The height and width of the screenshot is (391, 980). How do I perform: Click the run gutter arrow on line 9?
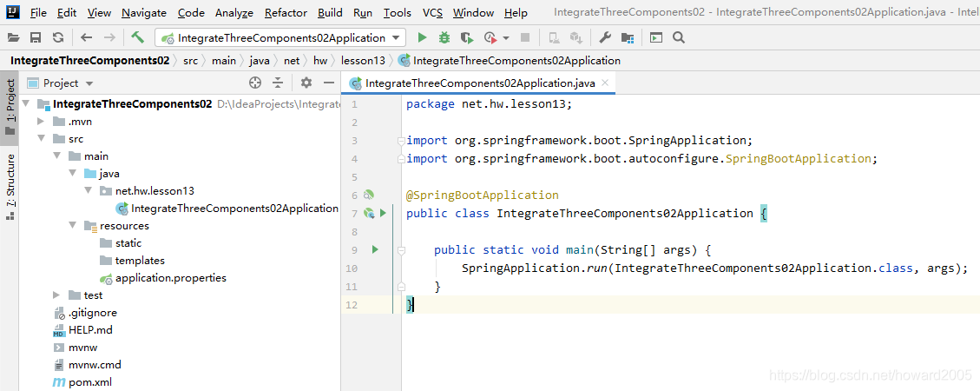click(x=375, y=249)
